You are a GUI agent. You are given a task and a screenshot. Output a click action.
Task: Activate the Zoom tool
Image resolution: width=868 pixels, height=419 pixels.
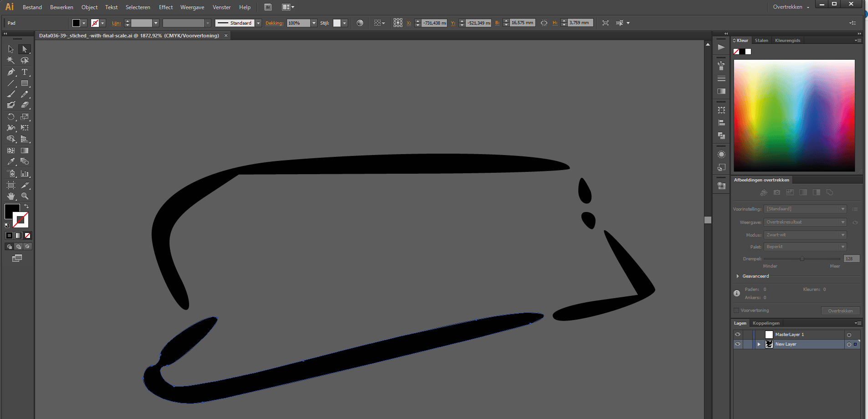pyautogui.click(x=25, y=196)
